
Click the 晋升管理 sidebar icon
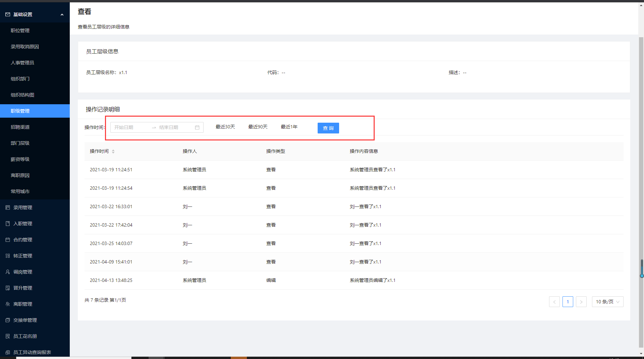[8, 288]
